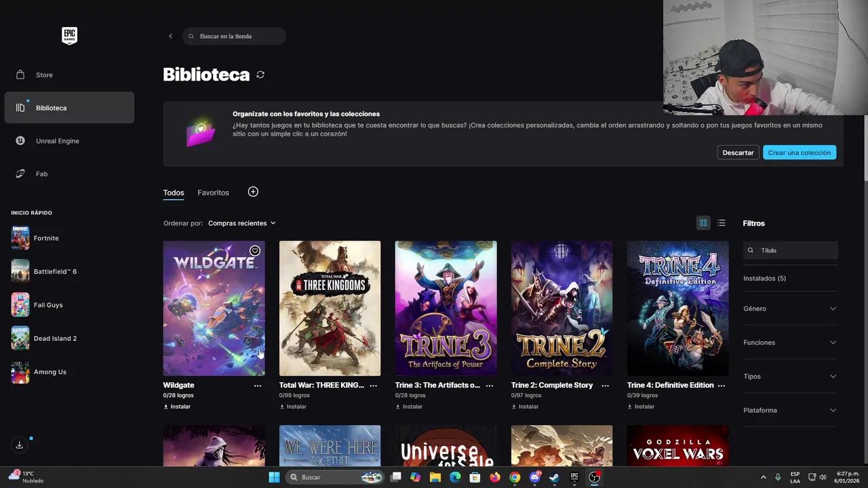Image resolution: width=868 pixels, height=488 pixels.
Task: Favorite Wildgate with the heart icon
Action: pyautogui.click(x=255, y=251)
